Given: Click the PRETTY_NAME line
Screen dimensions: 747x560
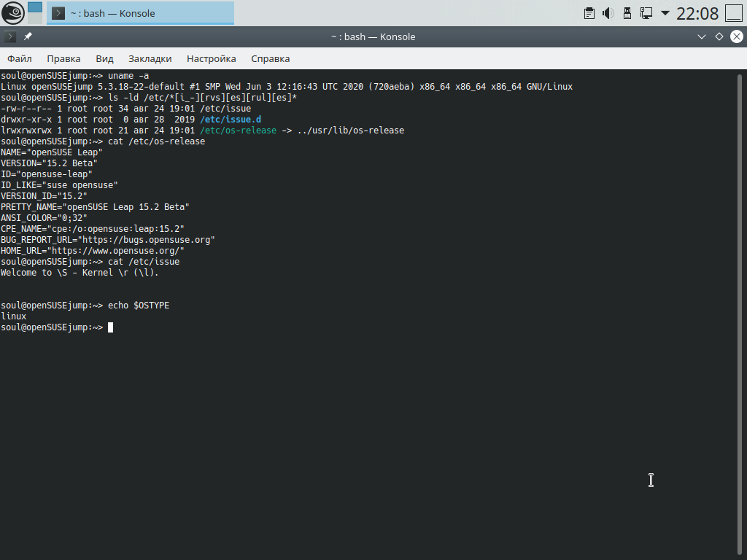Looking at the screenshot, I should (x=95, y=207).
